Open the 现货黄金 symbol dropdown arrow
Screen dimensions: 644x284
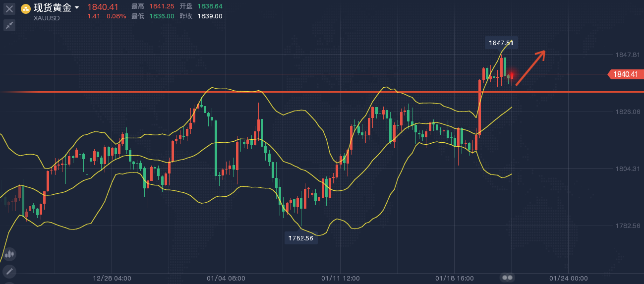[x=77, y=8]
